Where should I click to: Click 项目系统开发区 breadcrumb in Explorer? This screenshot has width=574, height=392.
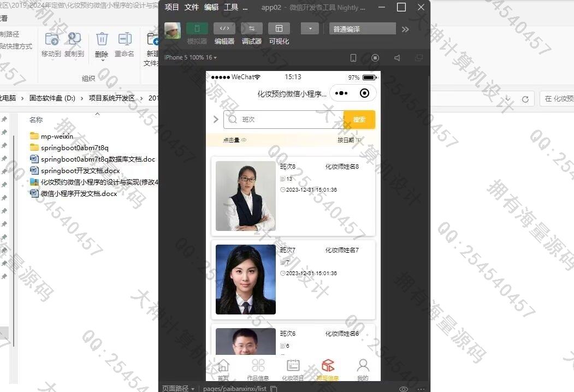pyautogui.click(x=111, y=98)
